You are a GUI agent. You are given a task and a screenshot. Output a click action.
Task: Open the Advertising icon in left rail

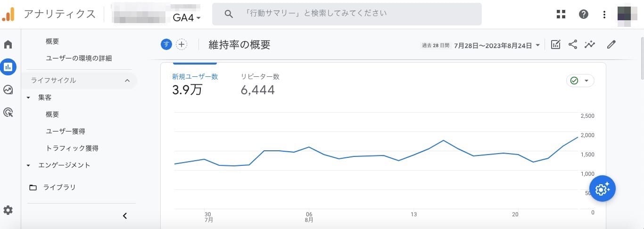[8, 112]
